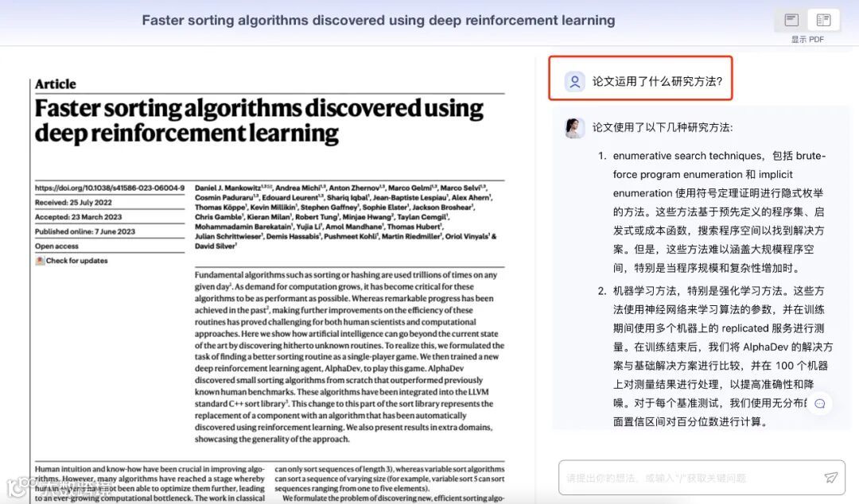Click the paper title in PDF page
859x504 pixels.
(x=258, y=121)
